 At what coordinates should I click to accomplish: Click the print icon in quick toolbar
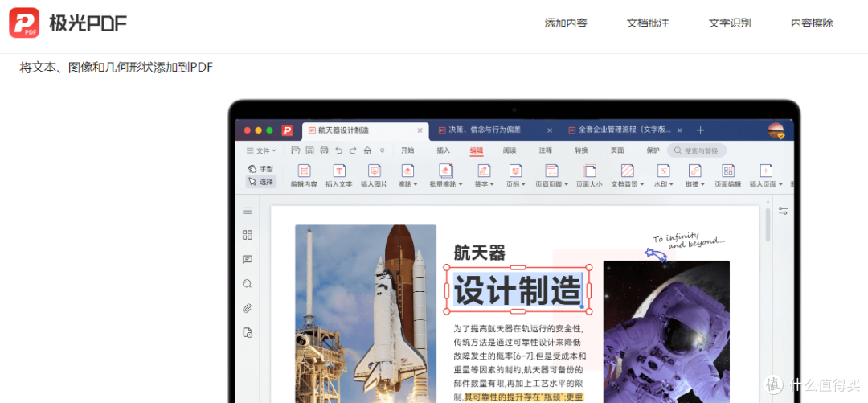[325, 150]
